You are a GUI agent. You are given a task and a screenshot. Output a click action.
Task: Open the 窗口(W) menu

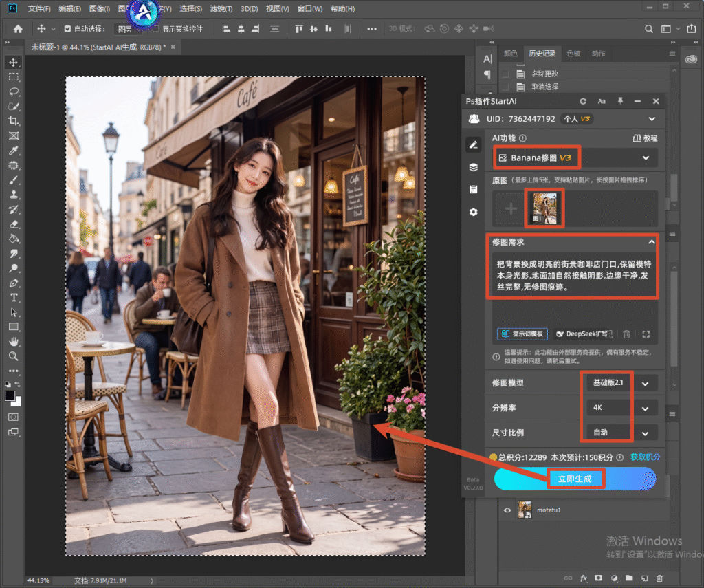click(310, 8)
